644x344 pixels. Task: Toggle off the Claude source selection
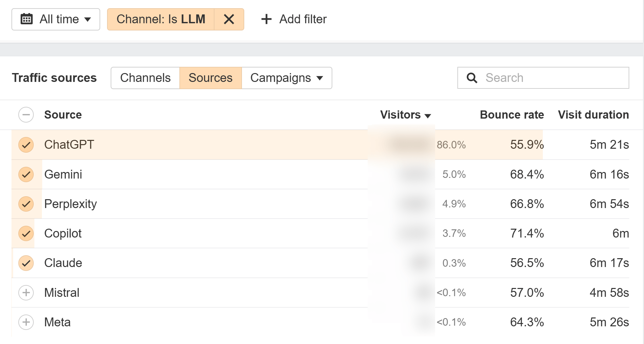pos(26,263)
